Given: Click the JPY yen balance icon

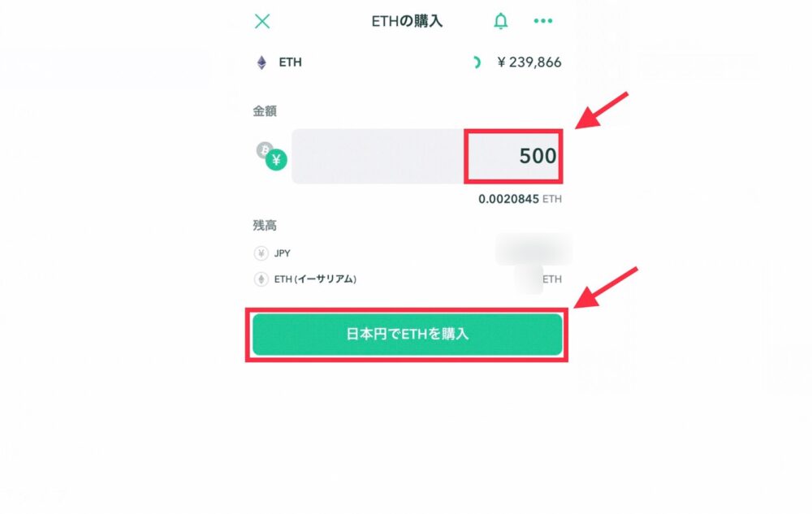Looking at the screenshot, I should (261, 253).
